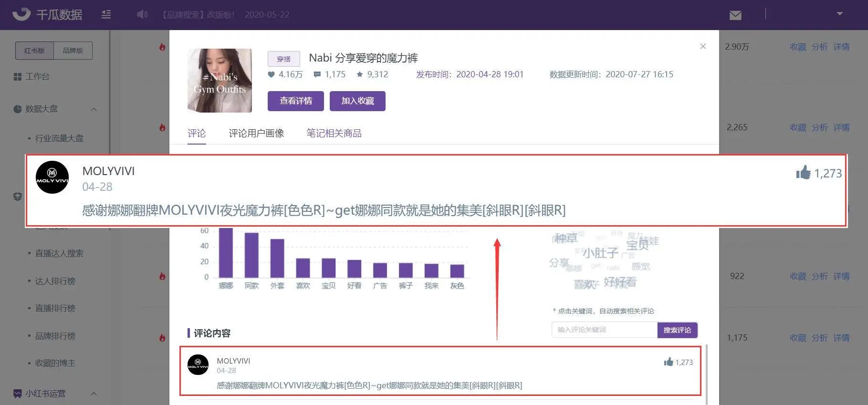
Task: Click the star favorites icon beside 9,312
Action: coord(360,74)
